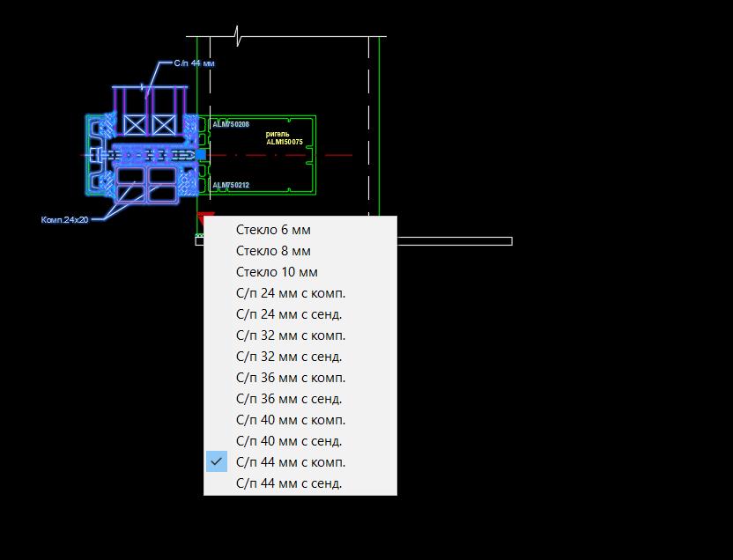Pick "С/п 40 мм с комп." entry
Screen dimensions: 733x560
[291, 420]
